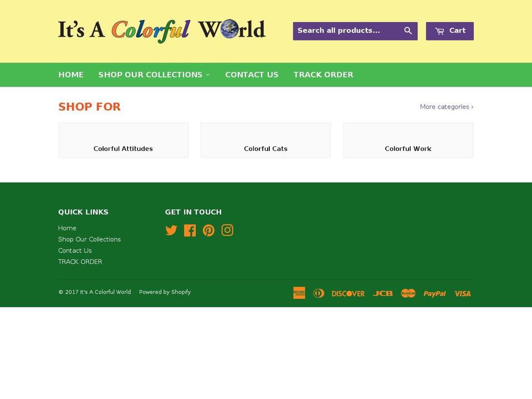Click the American Express payment icon
Screen dimensions: 532x399
[299, 293]
